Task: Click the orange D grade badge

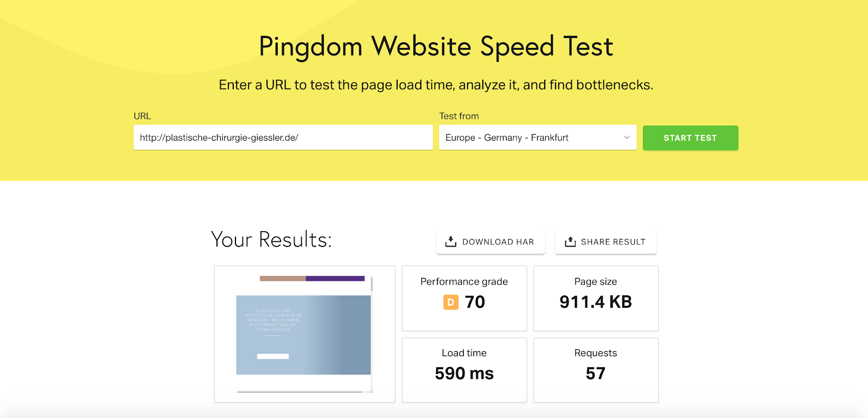Action: click(451, 302)
